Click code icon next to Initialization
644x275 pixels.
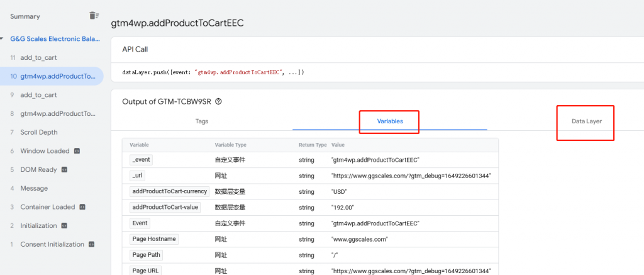coord(64,226)
